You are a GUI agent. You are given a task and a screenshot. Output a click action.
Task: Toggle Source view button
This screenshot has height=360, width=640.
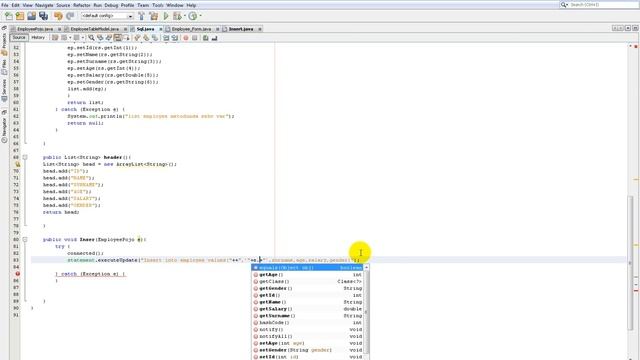point(19,38)
